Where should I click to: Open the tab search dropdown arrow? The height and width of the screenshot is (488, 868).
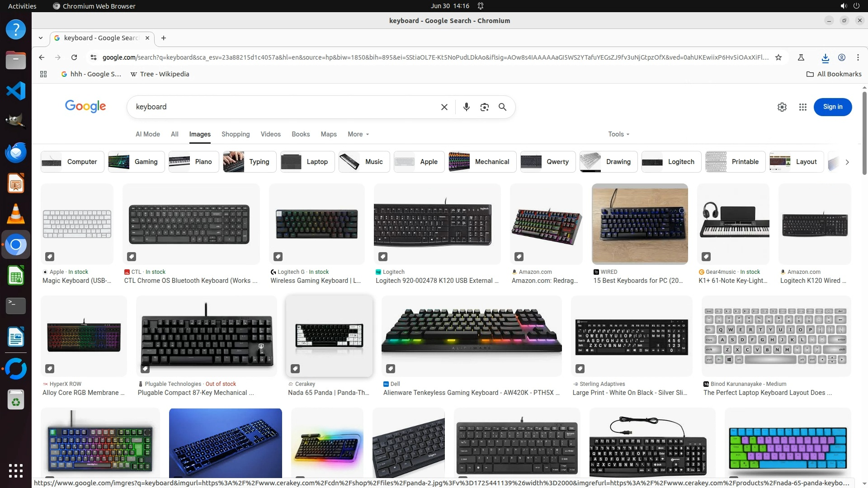tap(41, 38)
